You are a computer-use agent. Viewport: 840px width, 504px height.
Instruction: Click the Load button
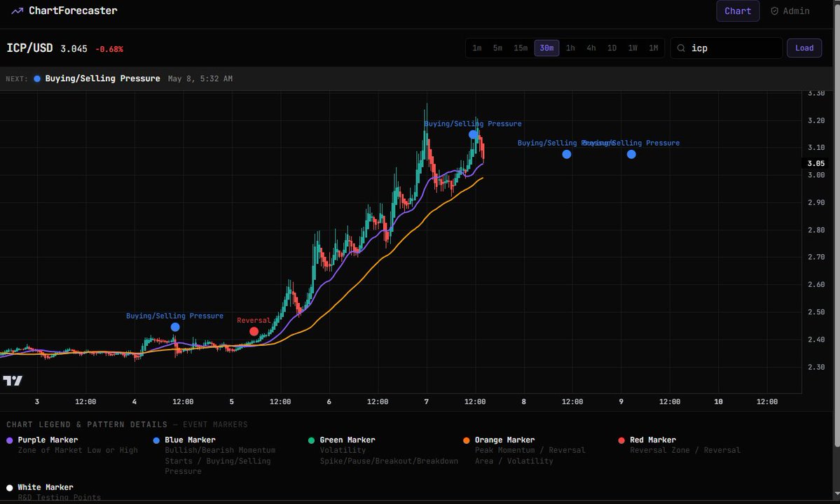click(804, 48)
